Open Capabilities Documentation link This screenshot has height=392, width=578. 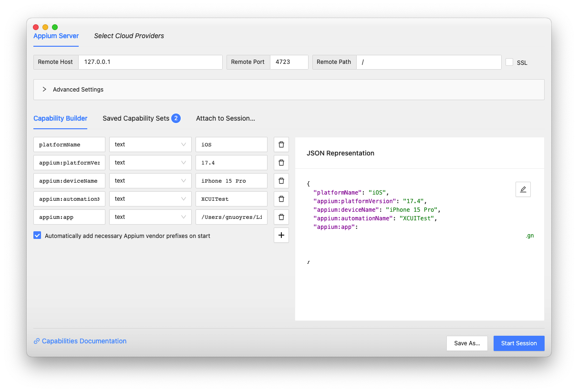coord(84,341)
